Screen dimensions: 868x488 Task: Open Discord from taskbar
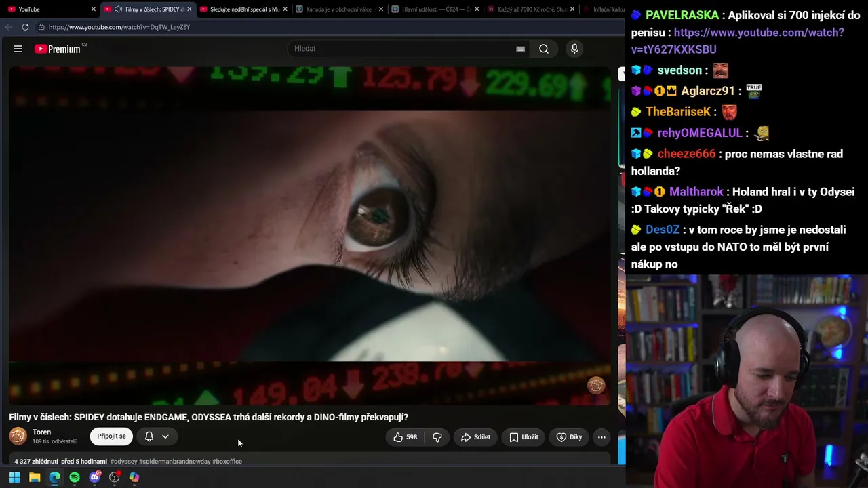(95, 477)
